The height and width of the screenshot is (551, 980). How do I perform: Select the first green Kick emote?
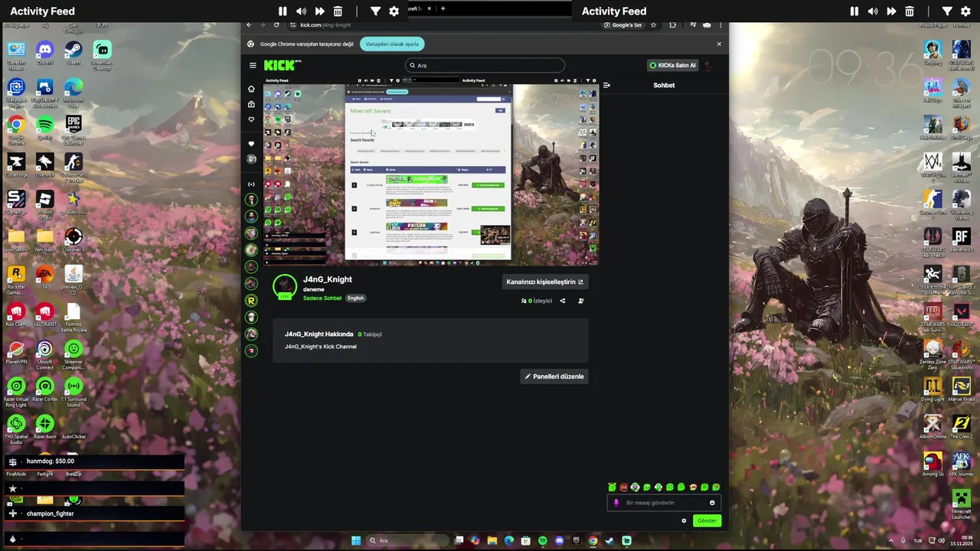[612, 487]
